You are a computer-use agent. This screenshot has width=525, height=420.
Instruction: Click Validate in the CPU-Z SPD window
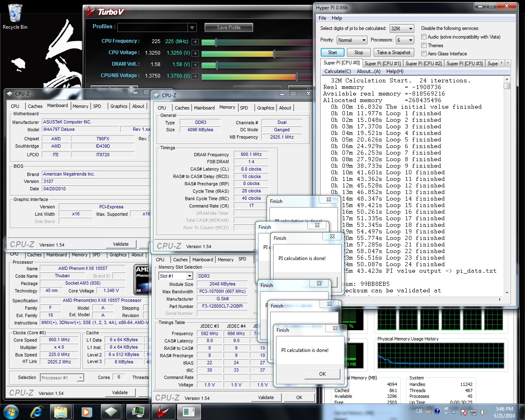(x=266, y=397)
